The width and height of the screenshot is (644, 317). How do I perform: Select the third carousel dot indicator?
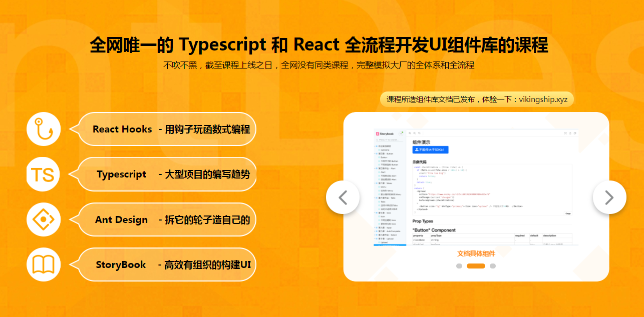coord(493,266)
